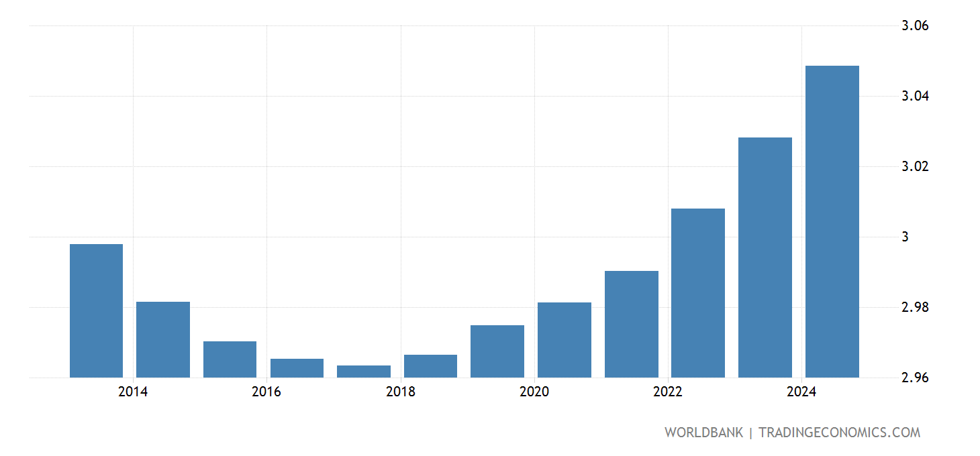Screen dimensions: 980x456
Task: Select the bar just left of the 2024 gridline
Action: [x=765, y=258]
